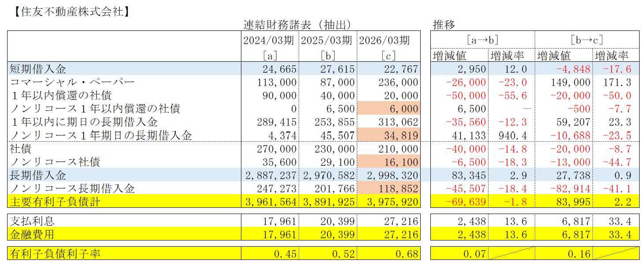Click the 2026/03期 column header
Viewport: 644px width, 263px height.
385,41
